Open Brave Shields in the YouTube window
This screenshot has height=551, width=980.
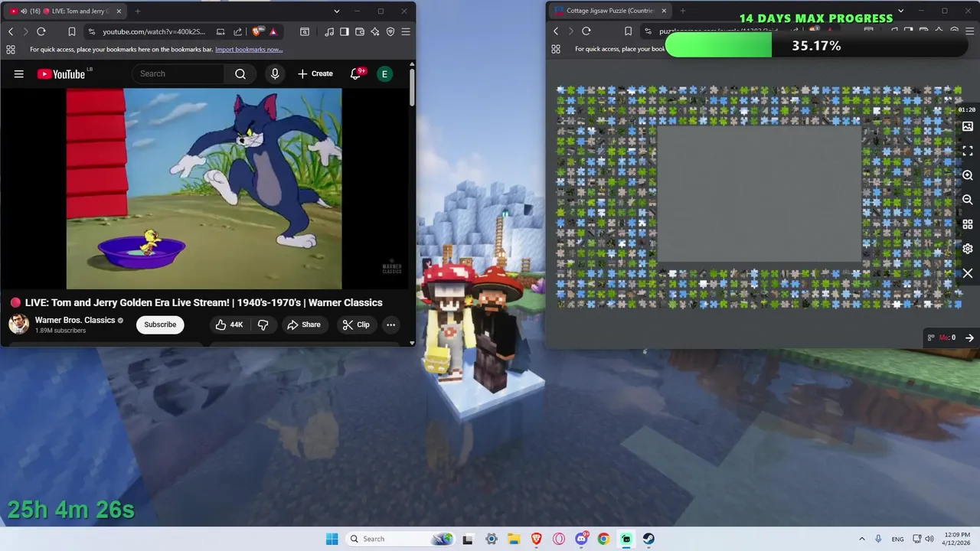(257, 31)
